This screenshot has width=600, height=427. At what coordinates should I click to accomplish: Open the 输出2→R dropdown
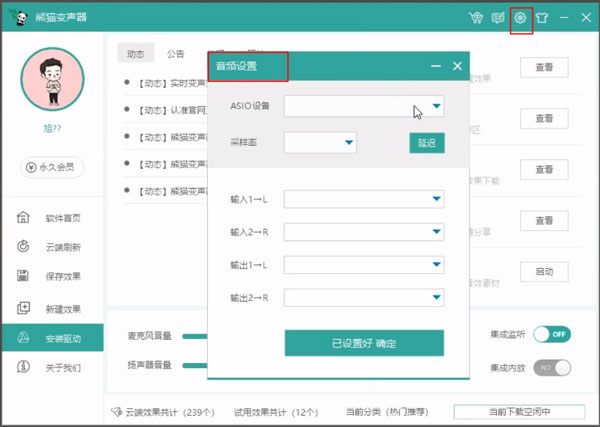tap(437, 297)
